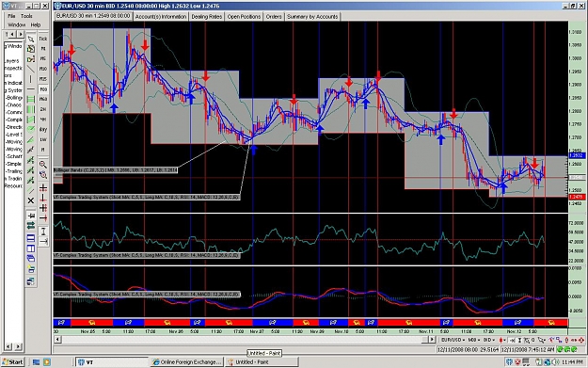Image resolution: width=588 pixels, height=368 pixels.
Task: Click the black X delete tool
Action: click(31, 200)
